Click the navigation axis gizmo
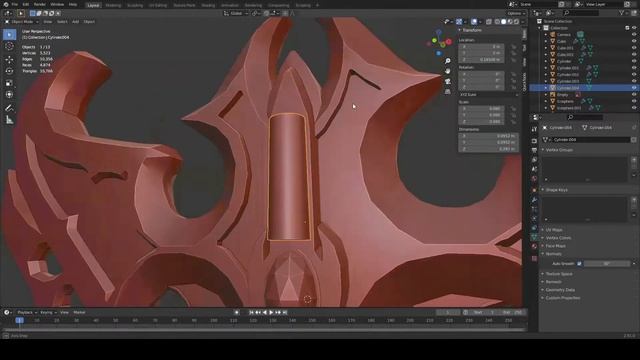Image resolution: width=640 pixels, height=360 pixels. 439,42
